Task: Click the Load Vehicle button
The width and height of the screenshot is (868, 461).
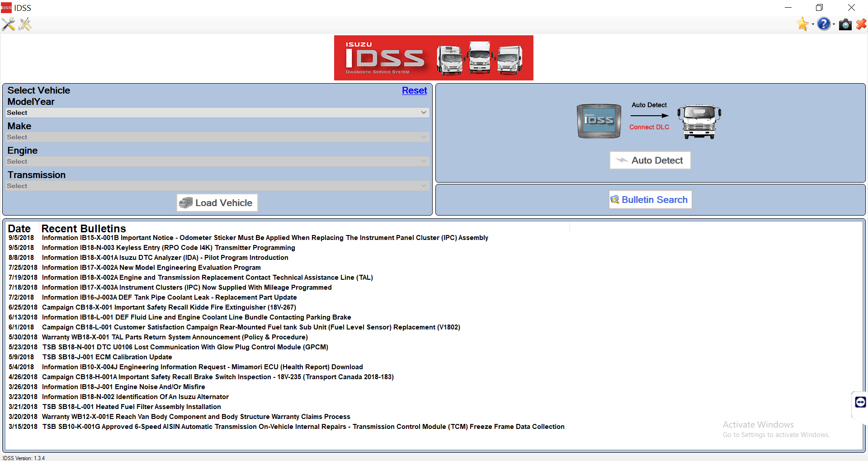Action: click(217, 203)
